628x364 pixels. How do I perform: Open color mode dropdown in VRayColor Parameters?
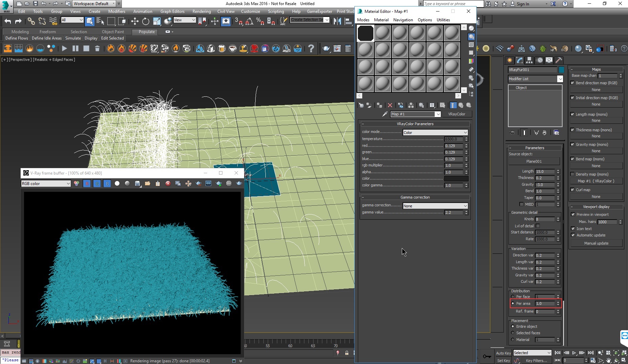[435, 133]
